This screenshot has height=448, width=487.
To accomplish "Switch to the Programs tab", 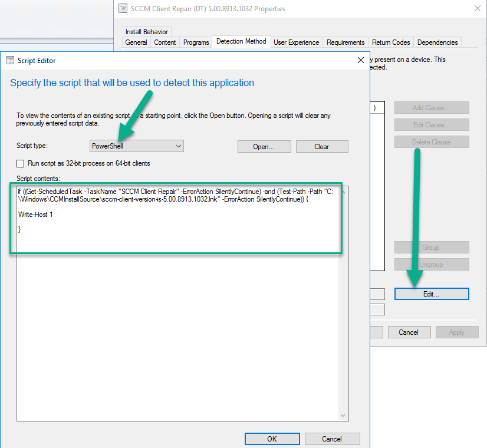I will pos(196,42).
